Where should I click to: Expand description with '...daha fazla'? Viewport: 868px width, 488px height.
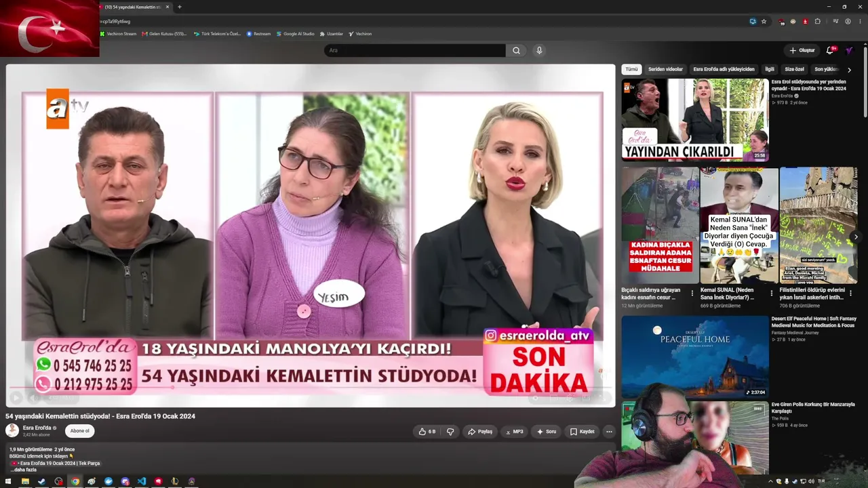(x=23, y=470)
